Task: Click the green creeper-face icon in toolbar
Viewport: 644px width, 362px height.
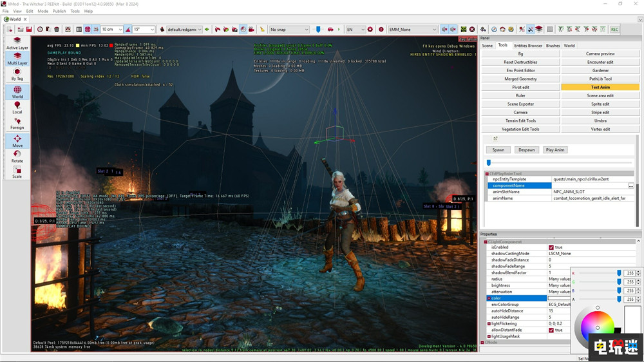Action: tap(463, 30)
